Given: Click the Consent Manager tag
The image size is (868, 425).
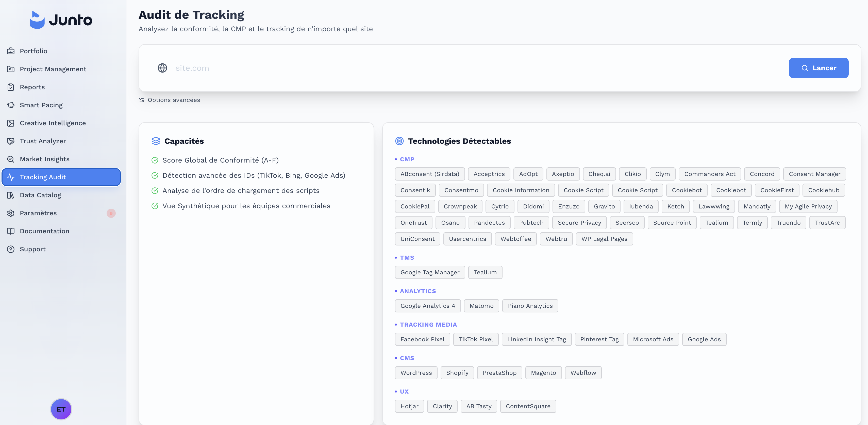Looking at the screenshot, I should [x=814, y=174].
